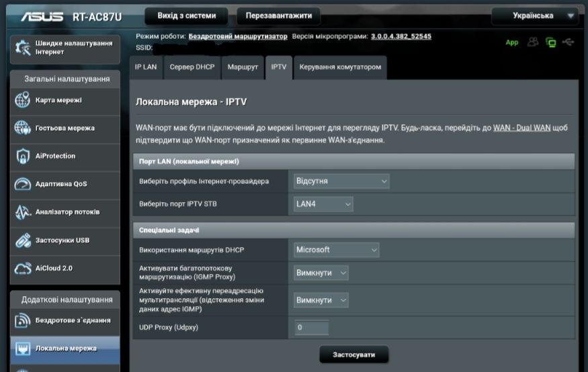Open Бездротове з'єднання menu item
The height and width of the screenshot is (372, 588).
tap(65, 321)
